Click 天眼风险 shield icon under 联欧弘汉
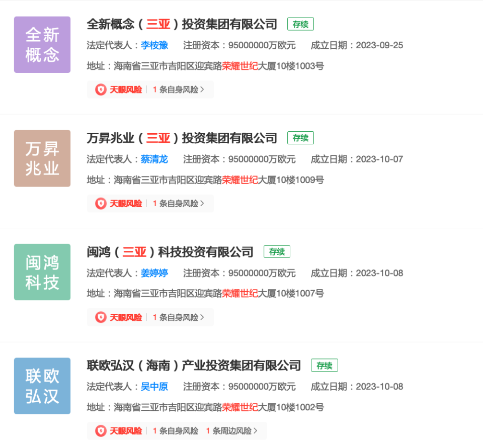483x448 pixels. [101, 431]
